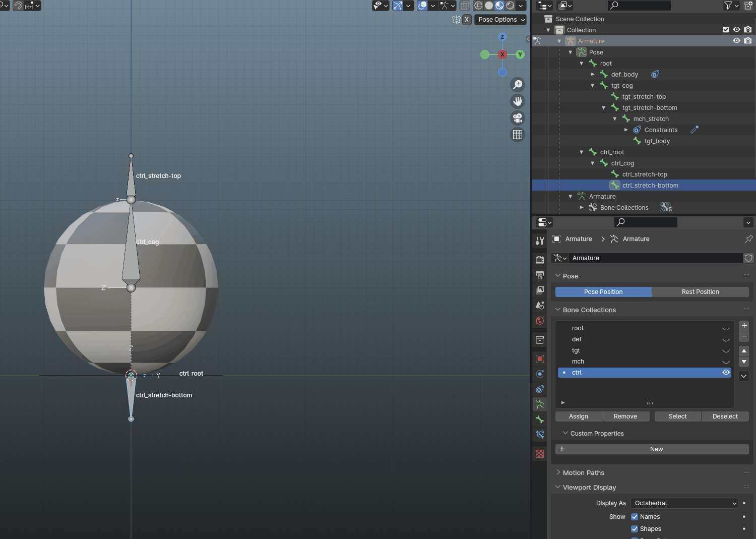
Task: Switch to Rest Position
Action: click(x=700, y=292)
